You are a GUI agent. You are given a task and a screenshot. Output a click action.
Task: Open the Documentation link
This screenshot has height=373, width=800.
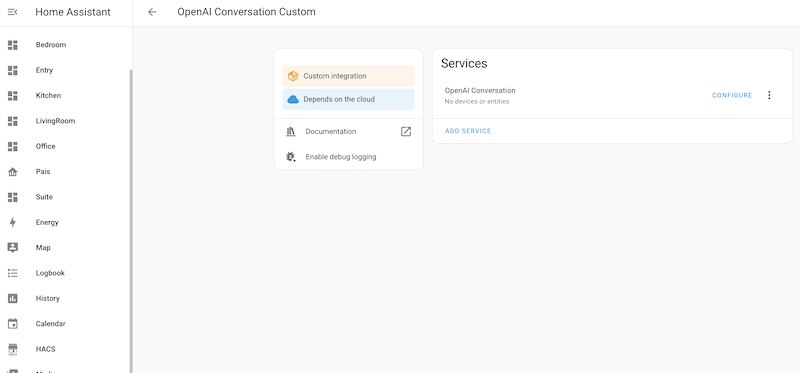click(x=348, y=132)
